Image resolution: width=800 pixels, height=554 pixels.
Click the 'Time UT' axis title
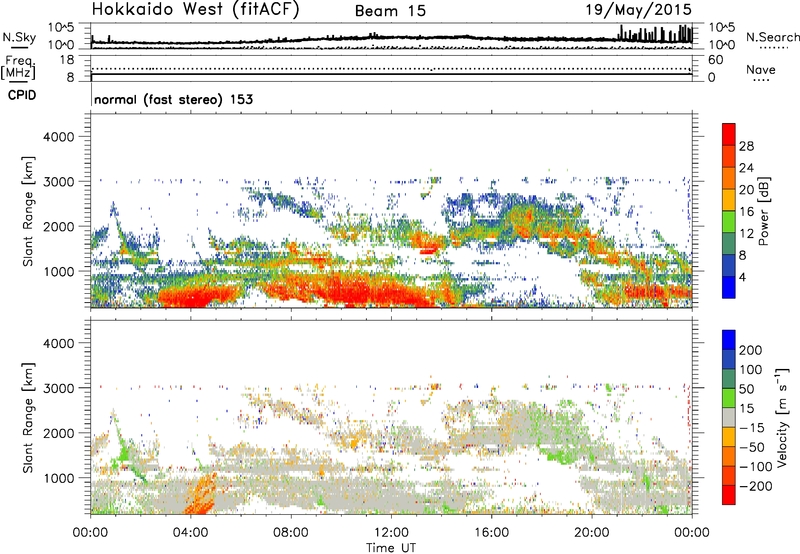(x=391, y=548)
